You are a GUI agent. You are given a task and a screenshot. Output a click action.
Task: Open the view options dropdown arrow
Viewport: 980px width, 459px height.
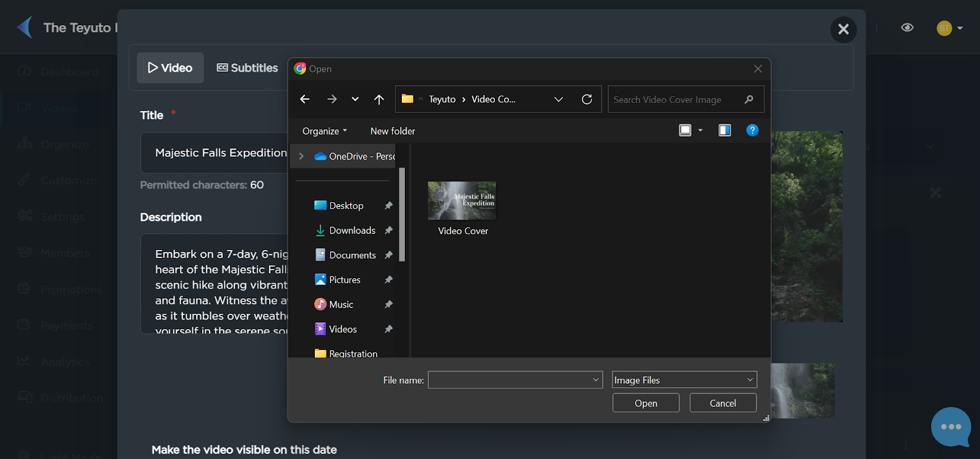pos(700,130)
